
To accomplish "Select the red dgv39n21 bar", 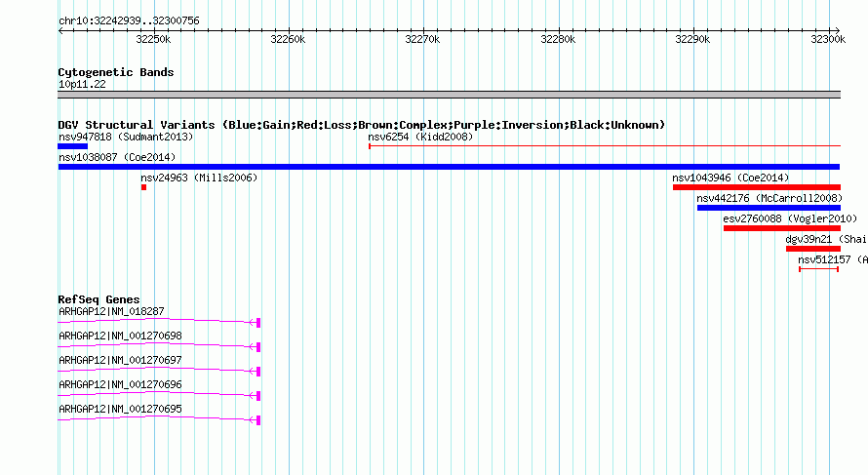I will click(813, 249).
